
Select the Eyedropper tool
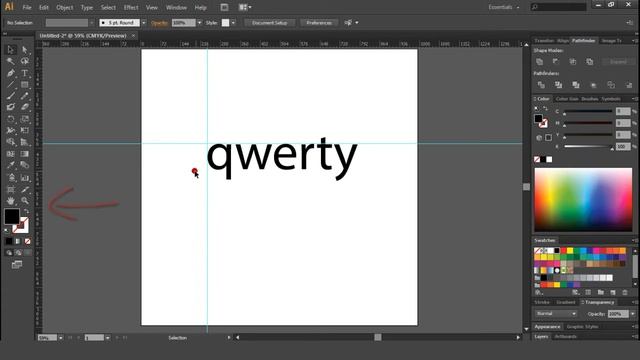coord(11,165)
